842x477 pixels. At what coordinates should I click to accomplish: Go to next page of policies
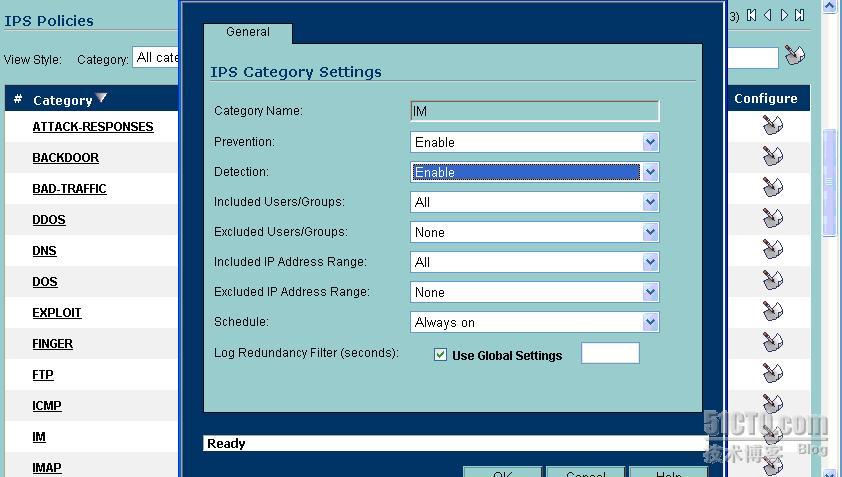pyautogui.click(x=784, y=16)
